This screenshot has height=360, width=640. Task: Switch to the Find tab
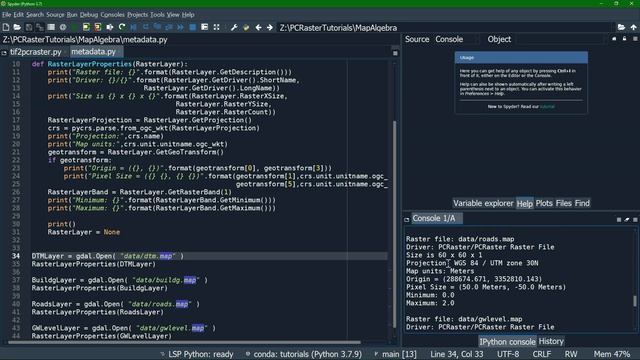click(582, 203)
